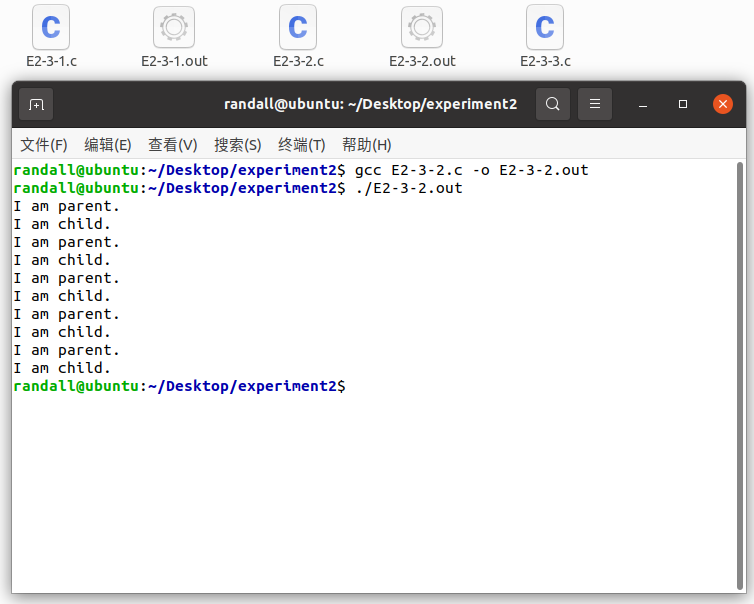
Task: Open the 编辑(E) menu
Action: tap(108, 145)
